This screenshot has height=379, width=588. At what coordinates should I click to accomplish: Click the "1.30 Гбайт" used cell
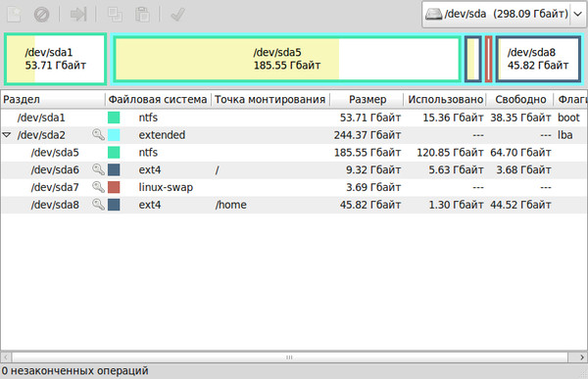point(456,205)
